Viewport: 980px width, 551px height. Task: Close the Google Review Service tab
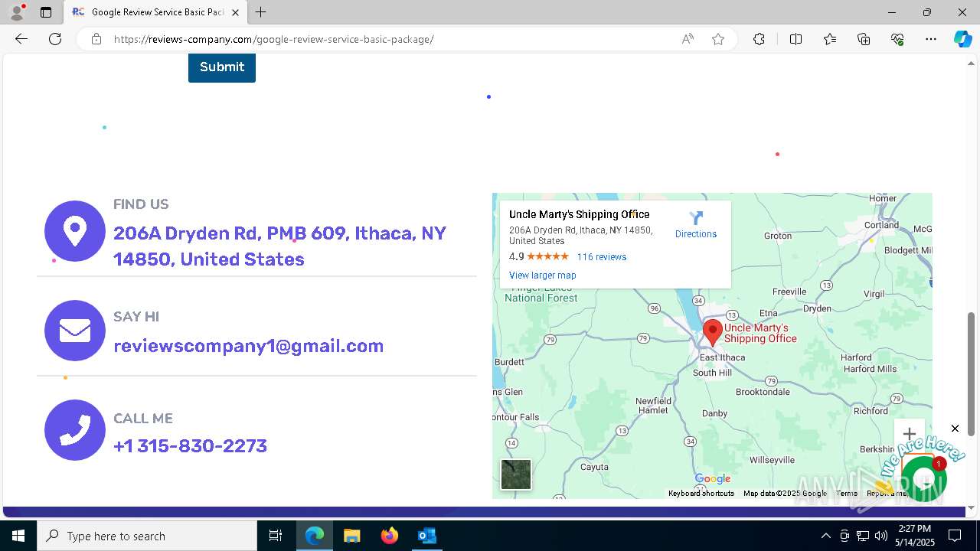click(235, 12)
